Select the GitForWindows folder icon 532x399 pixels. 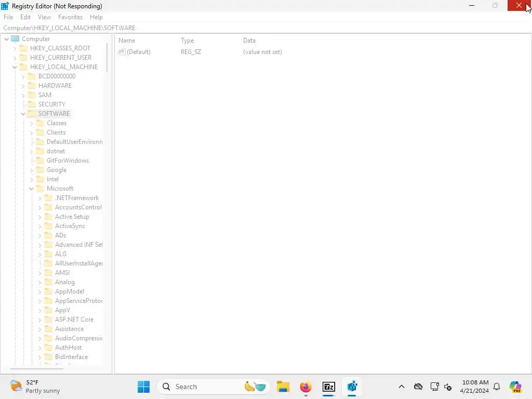[x=40, y=160]
